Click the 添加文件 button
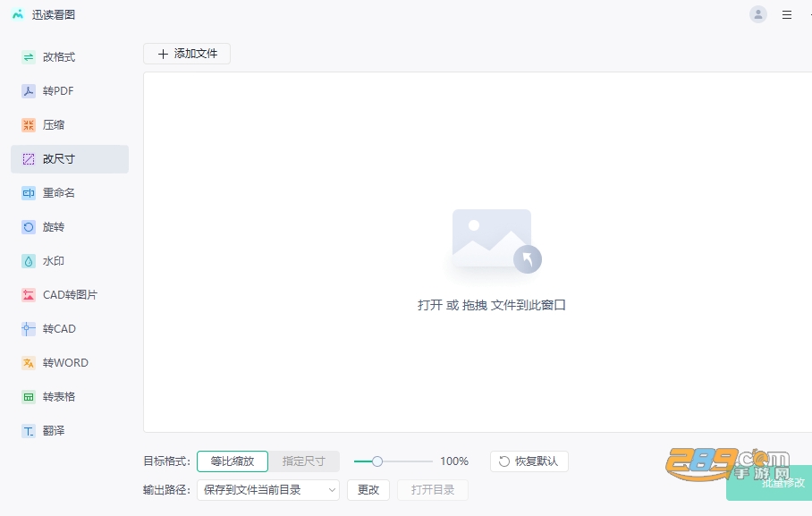Image resolution: width=812 pixels, height=516 pixels. (x=187, y=54)
